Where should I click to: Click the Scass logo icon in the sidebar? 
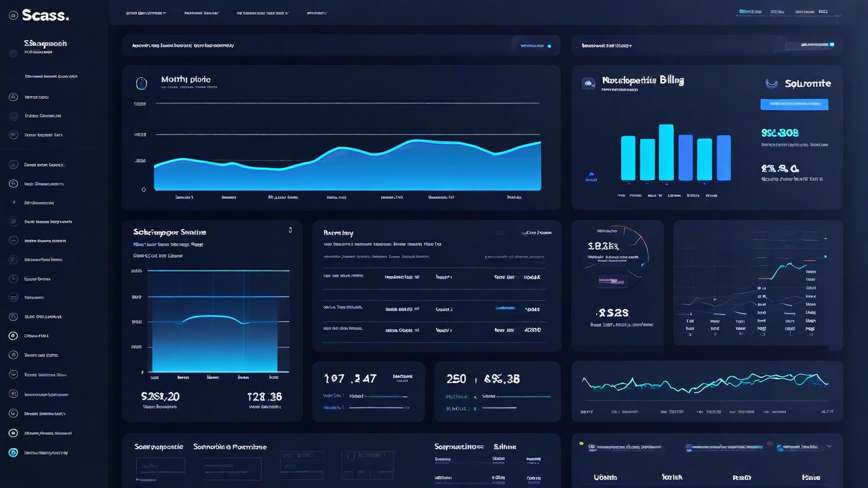pos(13,15)
